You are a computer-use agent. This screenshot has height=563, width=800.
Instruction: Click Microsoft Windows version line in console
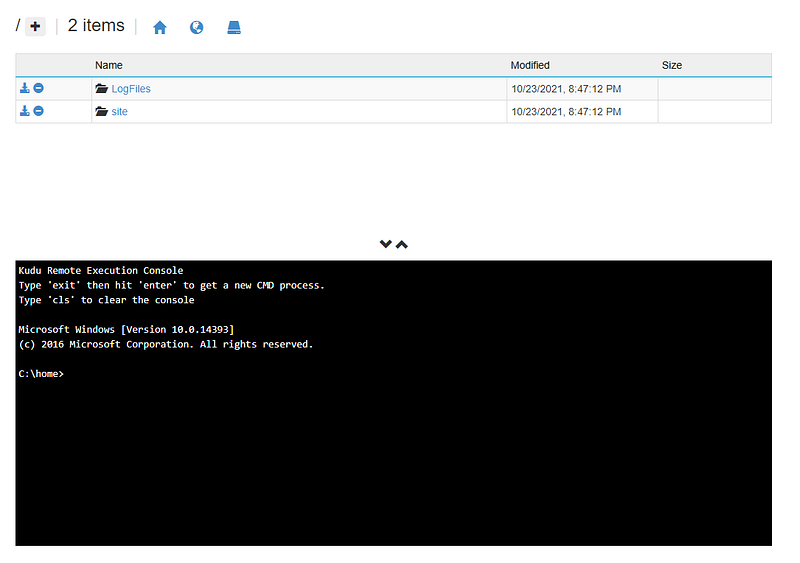click(126, 329)
